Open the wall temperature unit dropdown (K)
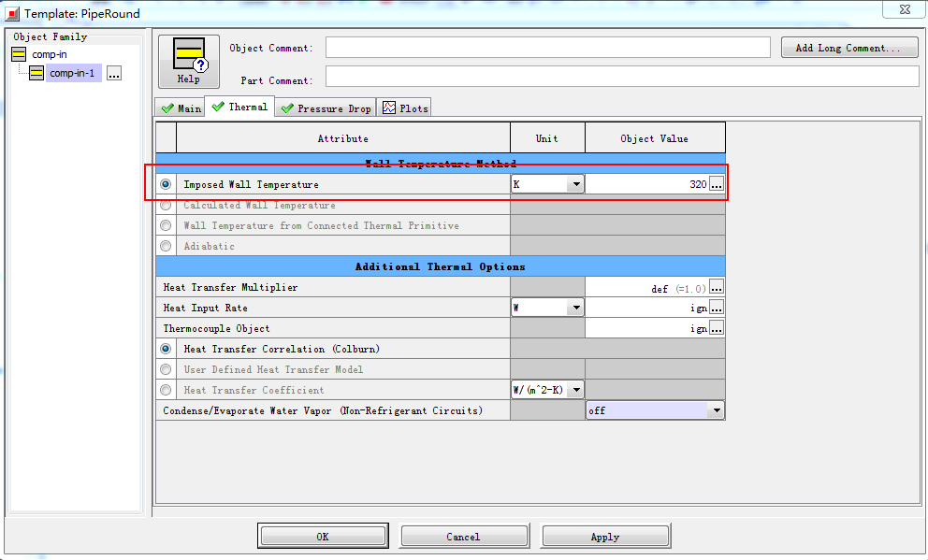The width and height of the screenshot is (928, 560). pos(575,185)
